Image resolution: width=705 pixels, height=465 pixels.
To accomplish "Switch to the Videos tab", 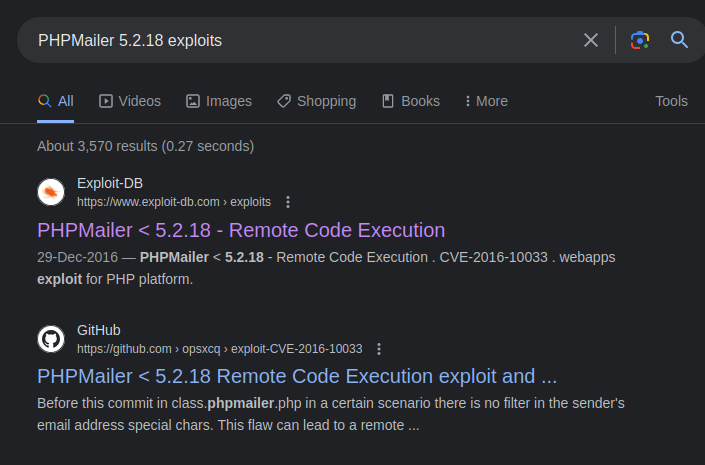I will [x=129, y=101].
